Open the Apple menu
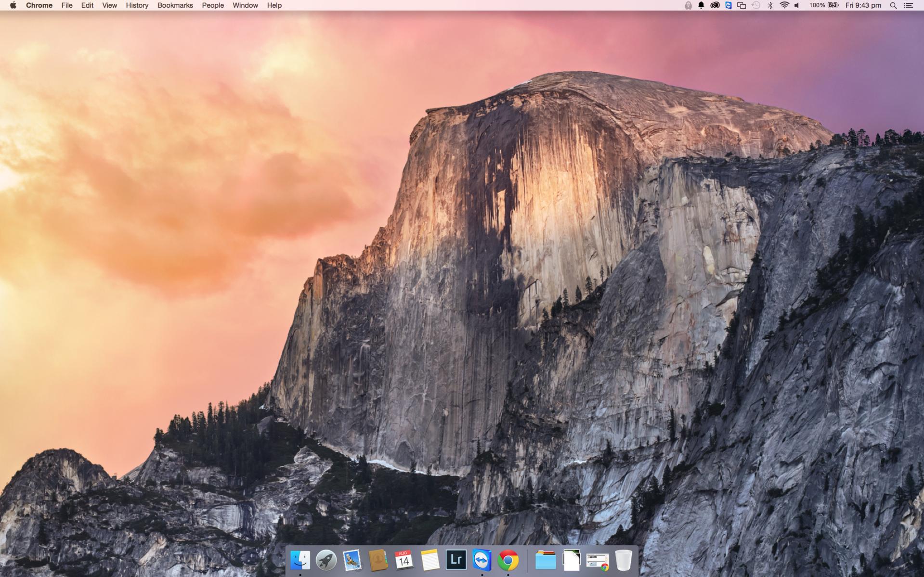 [x=13, y=5]
